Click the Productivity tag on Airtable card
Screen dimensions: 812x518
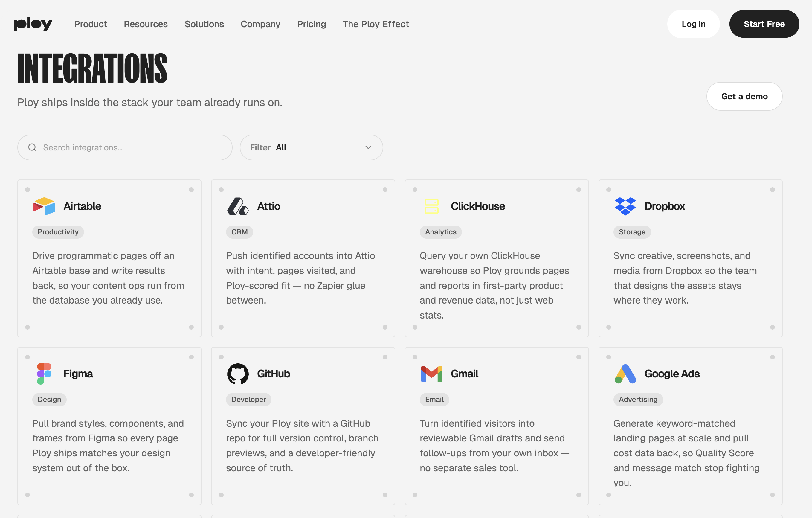pos(58,232)
